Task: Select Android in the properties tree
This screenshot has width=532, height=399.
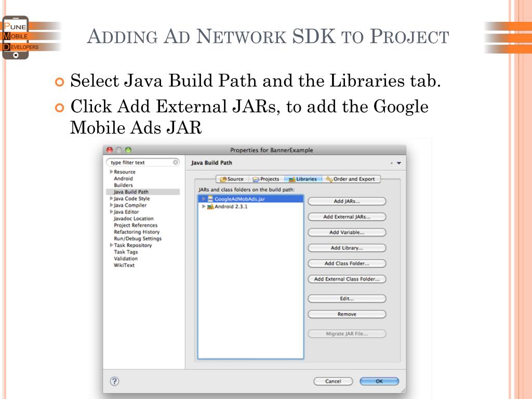Action: tap(124, 179)
